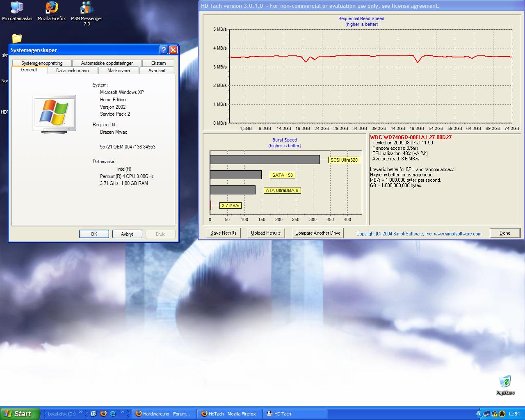Switch to the Datamaskinnavn tab
The width and height of the screenshot is (525, 420).
point(73,71)
